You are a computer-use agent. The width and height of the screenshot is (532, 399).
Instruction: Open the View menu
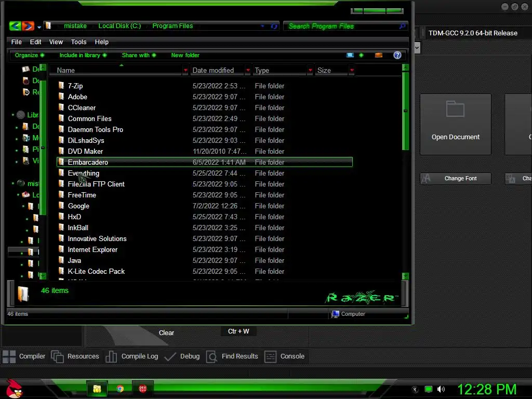point(56,42)
